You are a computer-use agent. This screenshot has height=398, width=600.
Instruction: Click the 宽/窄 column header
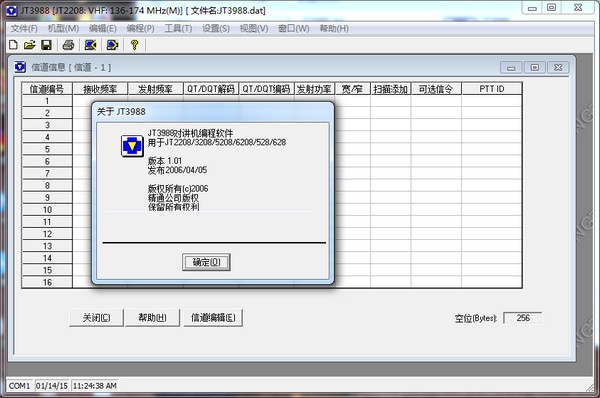(352, 89)
